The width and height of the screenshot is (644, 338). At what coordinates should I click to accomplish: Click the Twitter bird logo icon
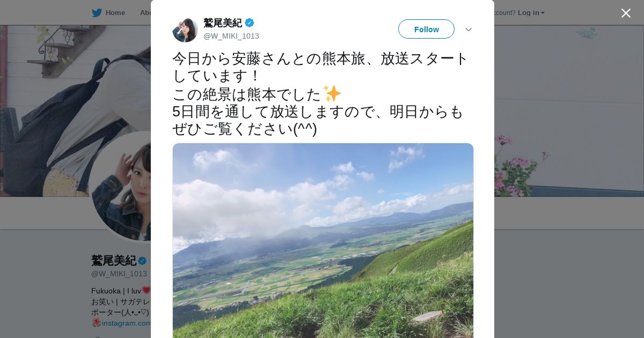[97, 12]
